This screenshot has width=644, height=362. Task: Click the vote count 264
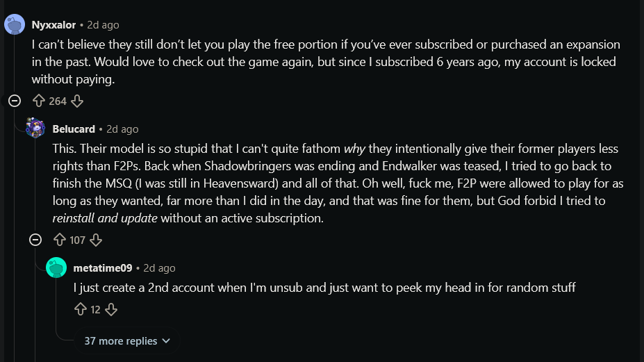click(58, 101)
